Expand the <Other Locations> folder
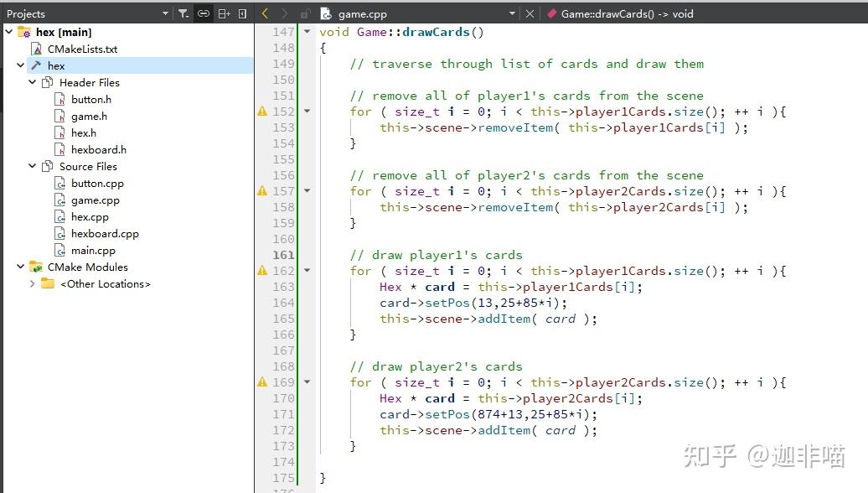 tap(32, 283)
